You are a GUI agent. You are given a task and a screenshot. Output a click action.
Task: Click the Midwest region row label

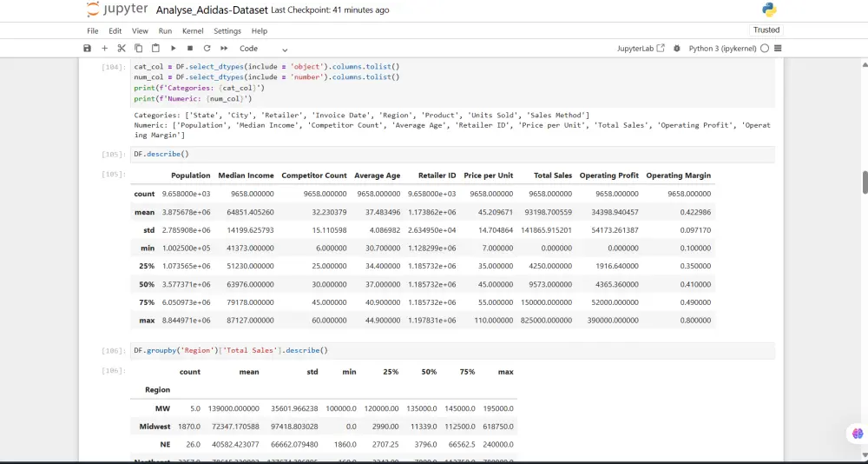[x=155, y=427]
